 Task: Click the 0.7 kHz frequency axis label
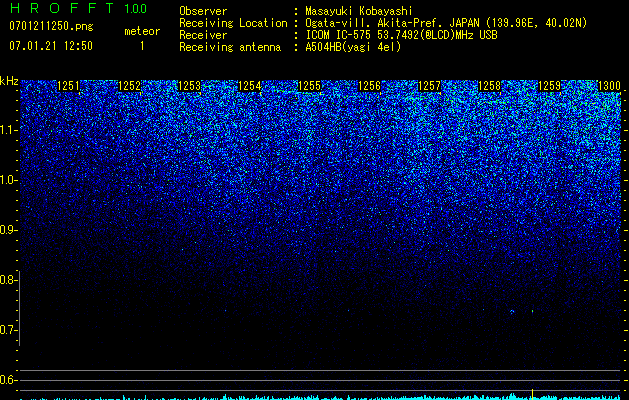coord(8,330)
